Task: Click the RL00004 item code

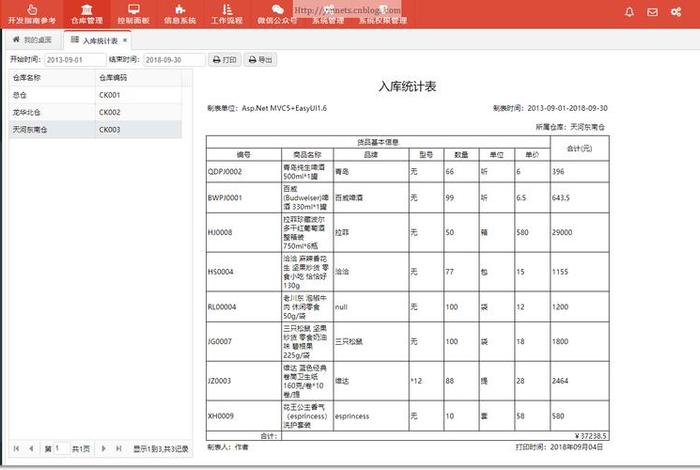Action: point(222,307)
